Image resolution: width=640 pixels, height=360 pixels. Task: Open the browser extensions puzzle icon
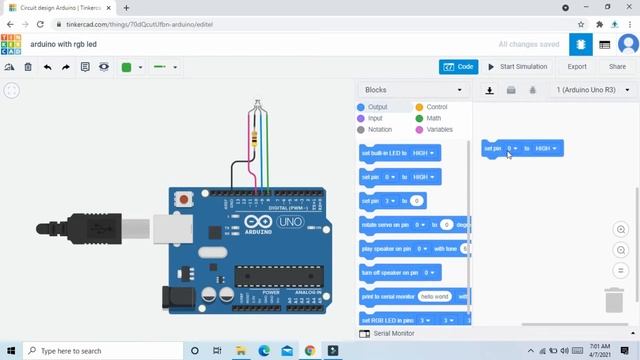pyautogui.click(x=599, y=24)
